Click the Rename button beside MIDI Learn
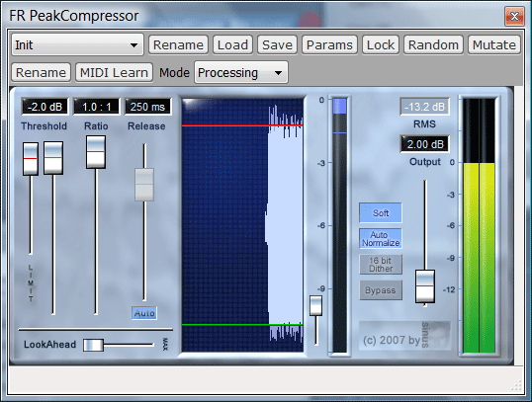Screen dimensions: 532x402 tap(42, 72)
